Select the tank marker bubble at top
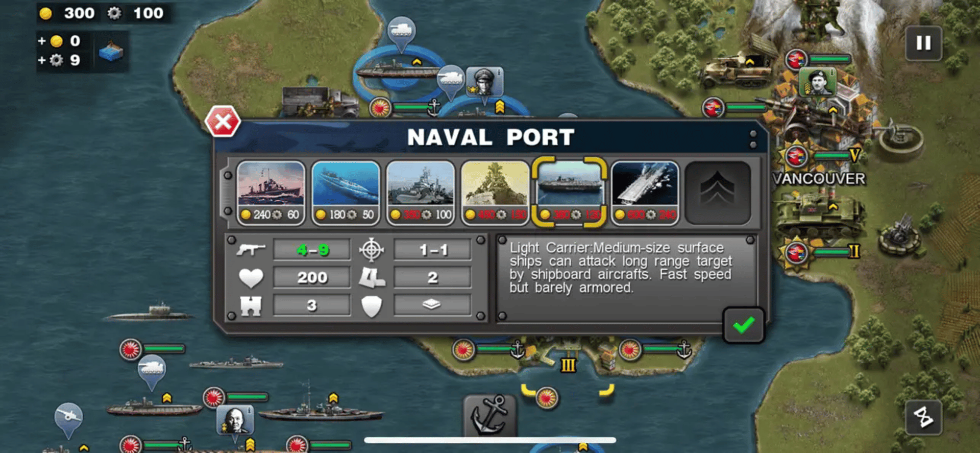 pos(401,32)
